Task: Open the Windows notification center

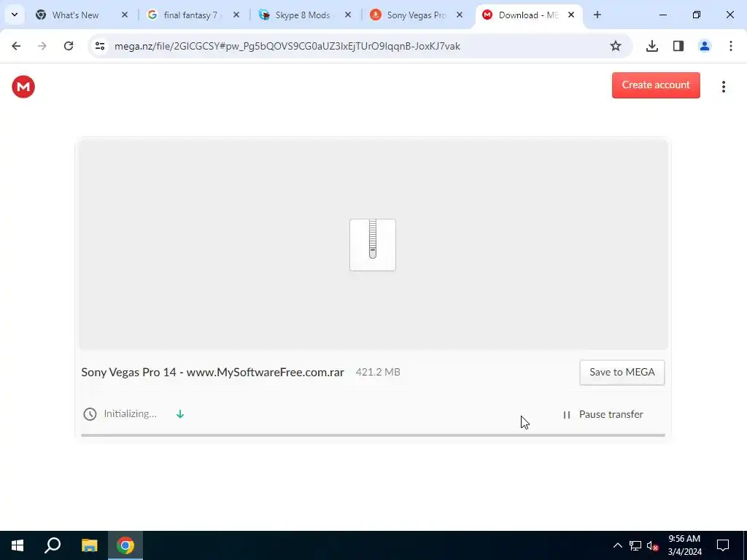Action: coord(723,545)
